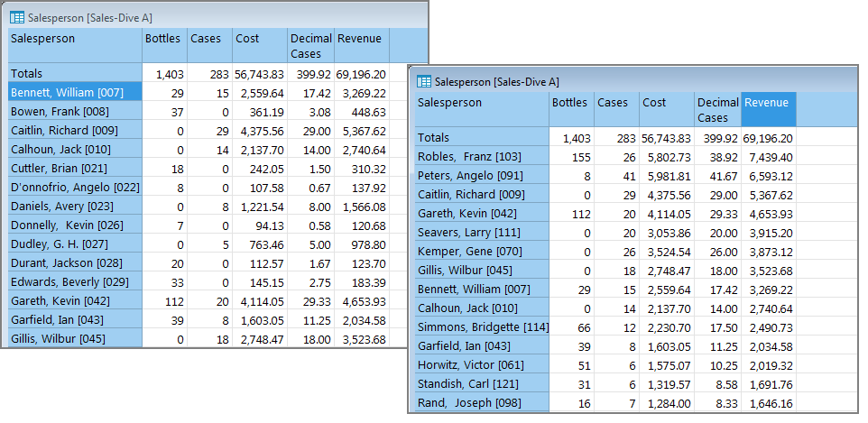Select Cuttler, Brian [021] row
868x423 pixels.
click(75, 168)
